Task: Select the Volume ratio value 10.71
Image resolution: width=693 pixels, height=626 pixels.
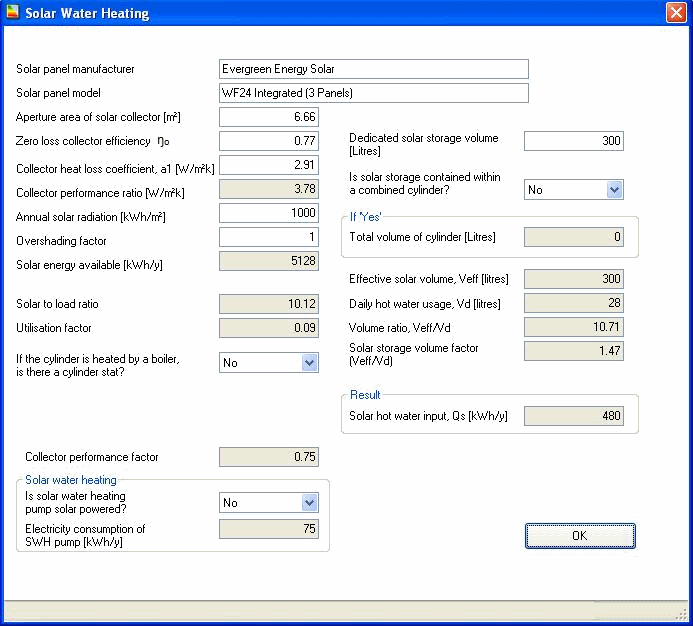Action: pyautogui.click(x=574, y=327)
